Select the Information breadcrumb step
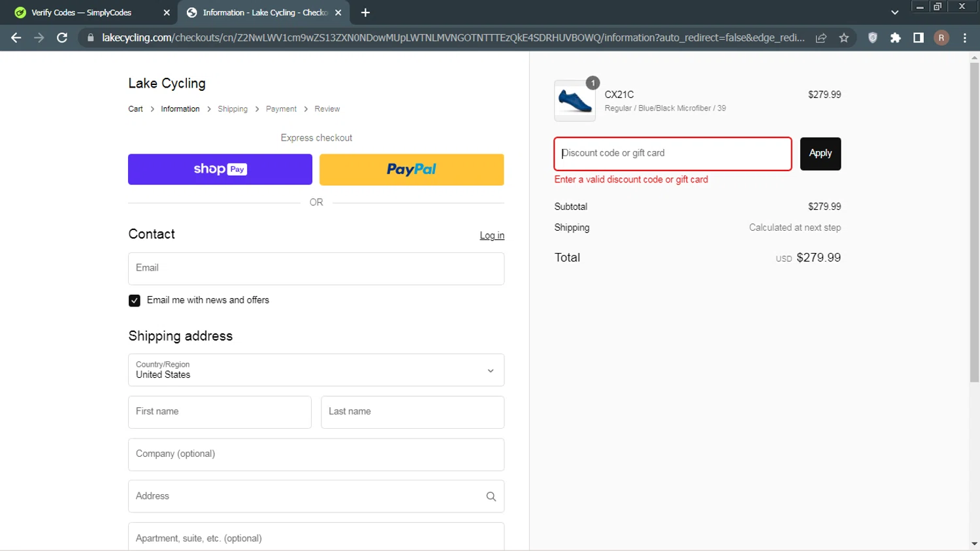Screen dimensions: 980x551 point(180,109)
